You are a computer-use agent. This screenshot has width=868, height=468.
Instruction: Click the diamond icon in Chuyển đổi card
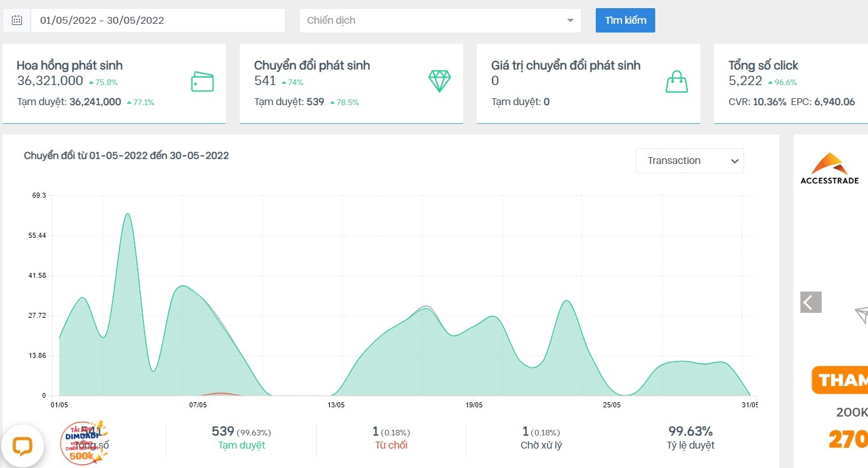coord(439,81)
